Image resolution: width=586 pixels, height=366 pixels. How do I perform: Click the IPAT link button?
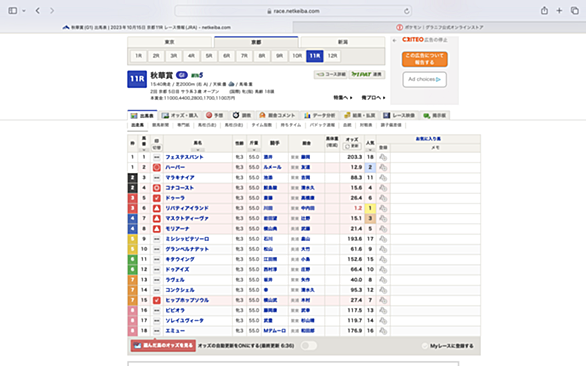pyautogui.click(x=367, y=74)
